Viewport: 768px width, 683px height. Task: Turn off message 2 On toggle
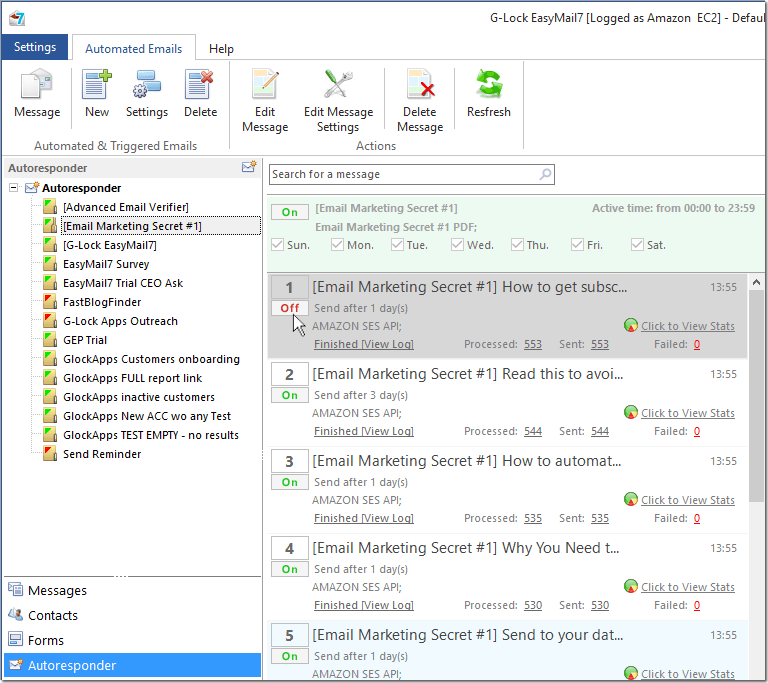[290, 395]
